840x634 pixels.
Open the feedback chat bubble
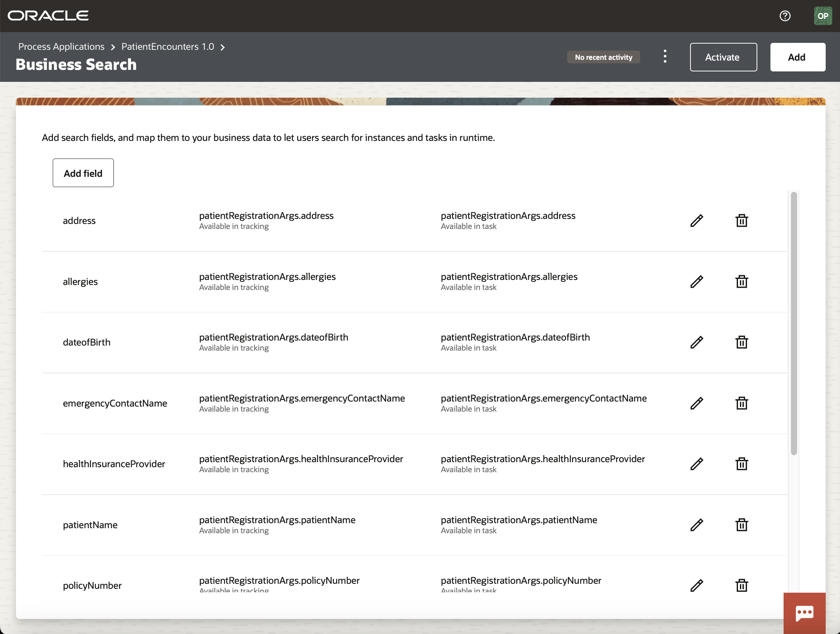click(x=804, y=613)
